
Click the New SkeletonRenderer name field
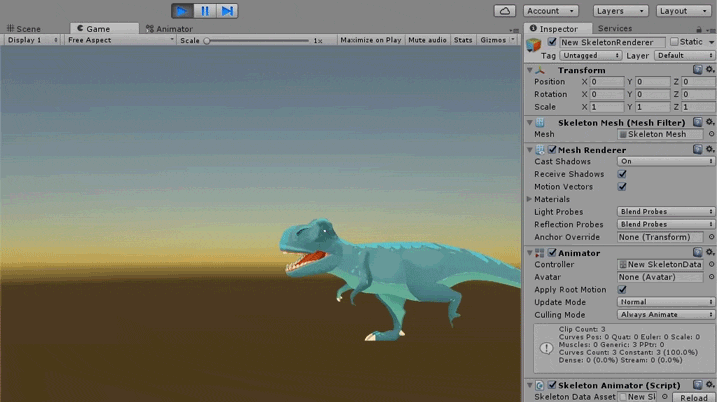coord(612,42)
